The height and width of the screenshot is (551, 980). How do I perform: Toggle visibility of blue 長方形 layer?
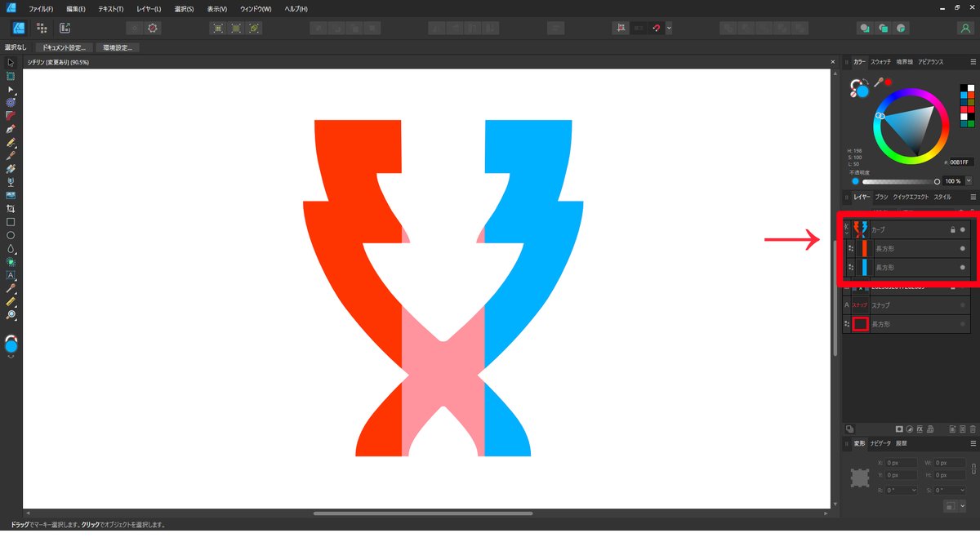(963, 267)
